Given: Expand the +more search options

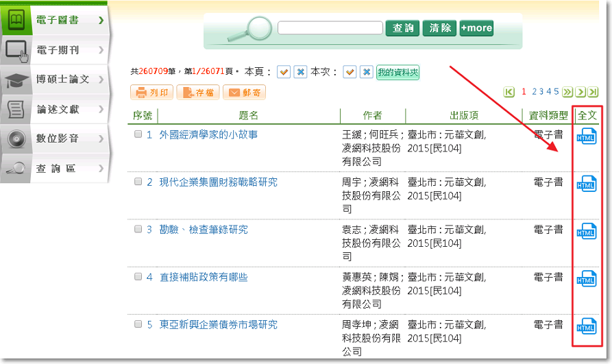Looking at the screenshot, I should click(x=476, y=28).
